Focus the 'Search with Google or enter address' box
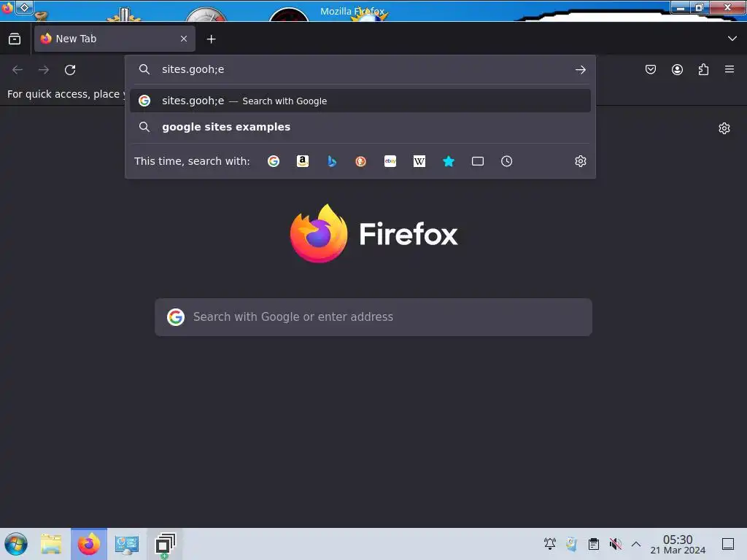This screenshot has width=747, height=560. point(373,317)
